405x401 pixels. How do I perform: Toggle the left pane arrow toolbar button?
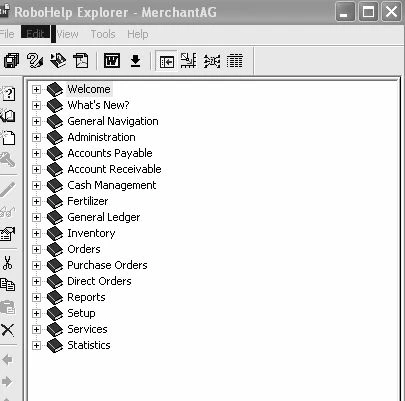pos(166,61)
